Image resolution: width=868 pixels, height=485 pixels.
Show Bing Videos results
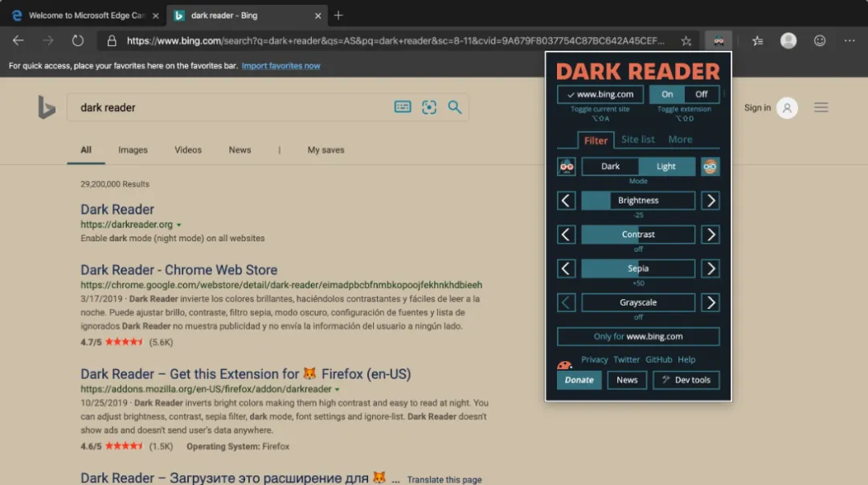click(x=187, y=150)
